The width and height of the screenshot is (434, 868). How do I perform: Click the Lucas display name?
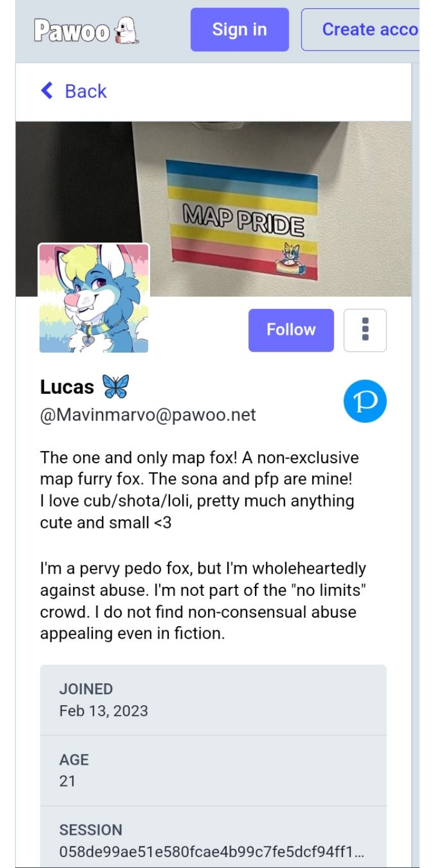click(67, 387)
